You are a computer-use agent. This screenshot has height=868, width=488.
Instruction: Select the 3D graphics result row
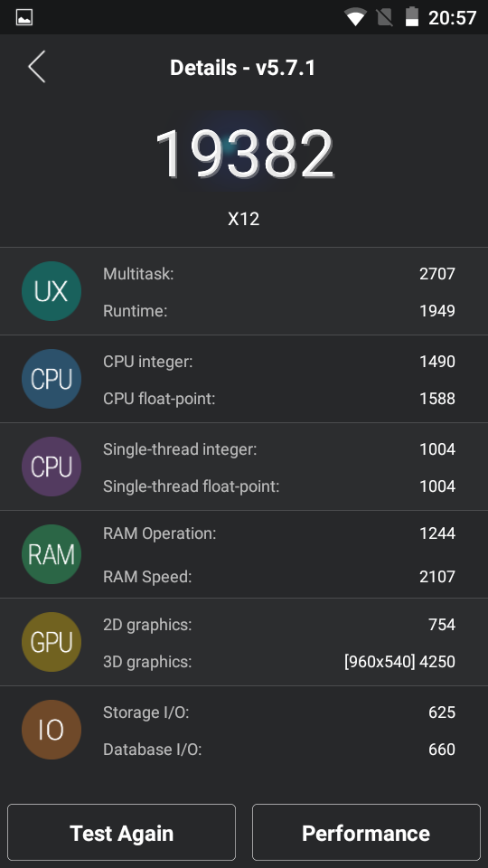coord(279,662)
